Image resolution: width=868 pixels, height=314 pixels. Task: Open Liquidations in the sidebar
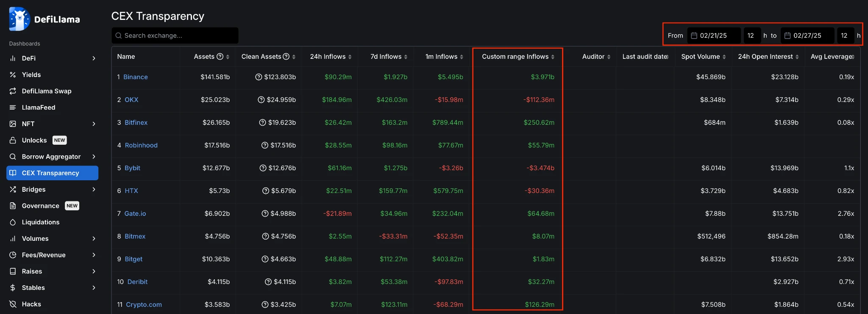(x=40, y=222)
